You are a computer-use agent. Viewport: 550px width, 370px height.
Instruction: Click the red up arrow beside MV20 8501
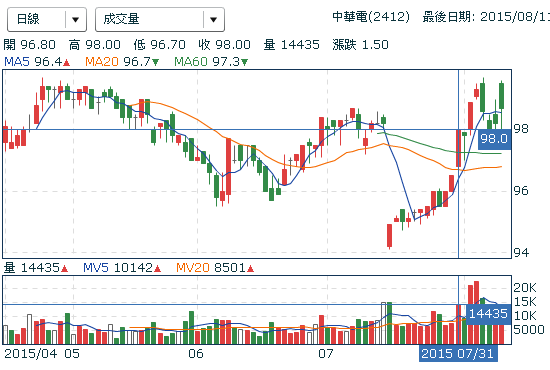pyautogui.click(x=250, y=269)
